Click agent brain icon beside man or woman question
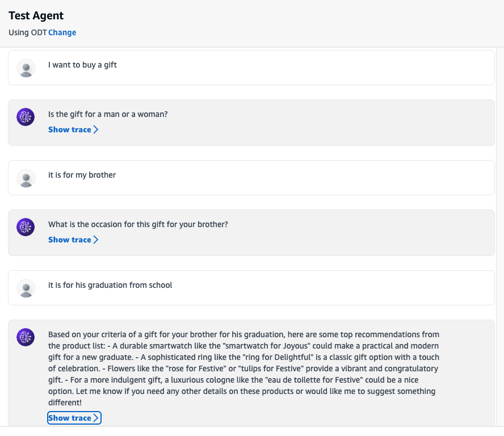The height and width of the screenshot is (436, 504). (x=26, y=117)
